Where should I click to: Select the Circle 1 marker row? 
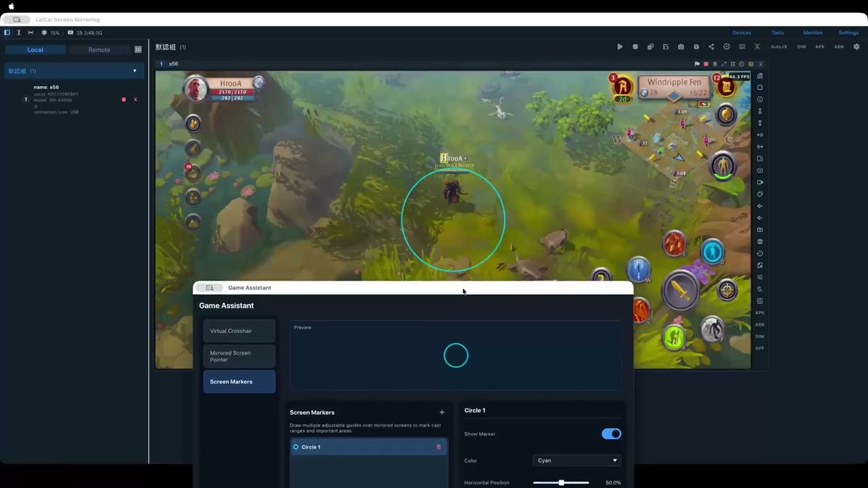click(369, 447)
